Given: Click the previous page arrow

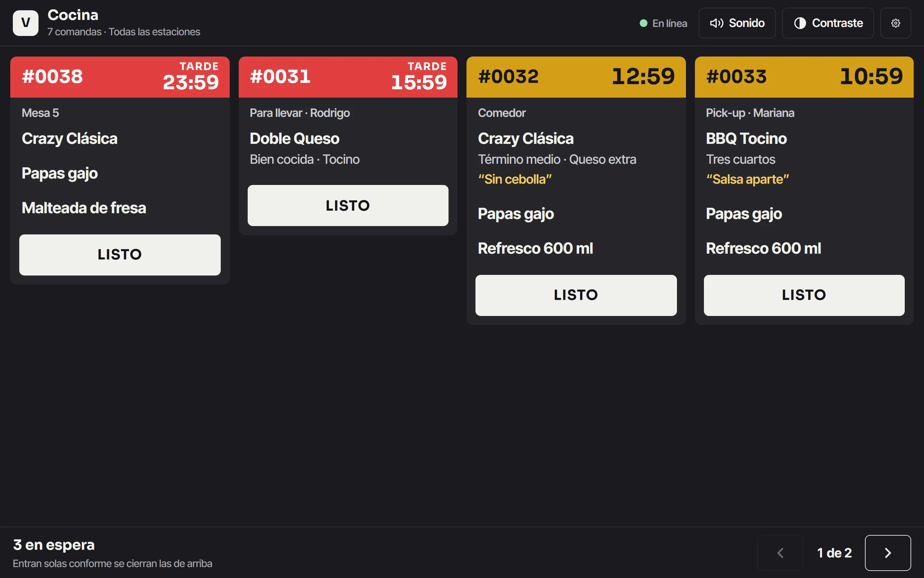Looking at the screenshot, I should [x=781, y=553].
